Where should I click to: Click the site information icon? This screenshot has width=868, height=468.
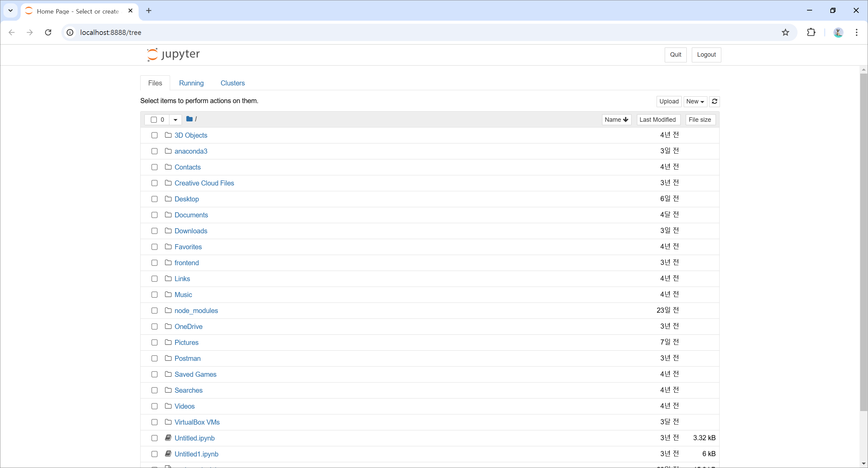point(70,33)
